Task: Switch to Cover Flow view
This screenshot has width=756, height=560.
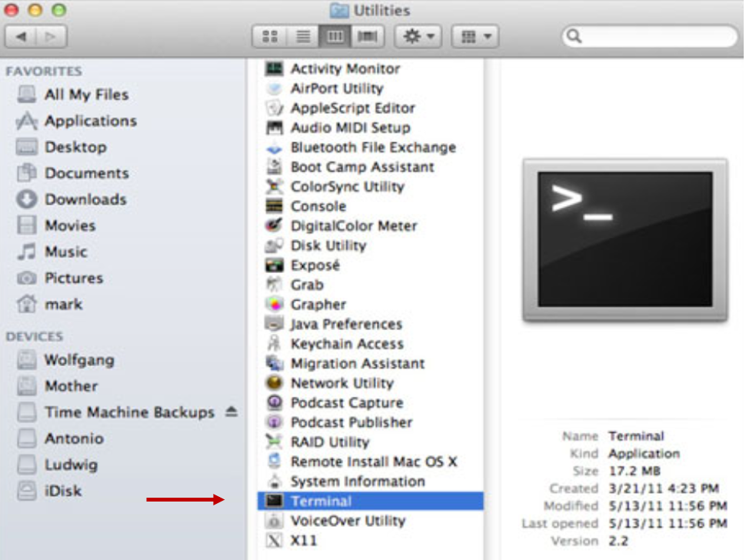Action: pyautogui.click(x=368, y=36)
